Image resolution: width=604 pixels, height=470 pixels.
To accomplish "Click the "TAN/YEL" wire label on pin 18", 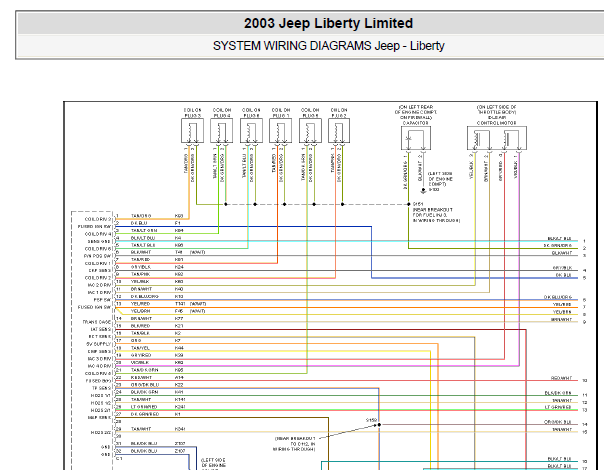I will 140,348.
